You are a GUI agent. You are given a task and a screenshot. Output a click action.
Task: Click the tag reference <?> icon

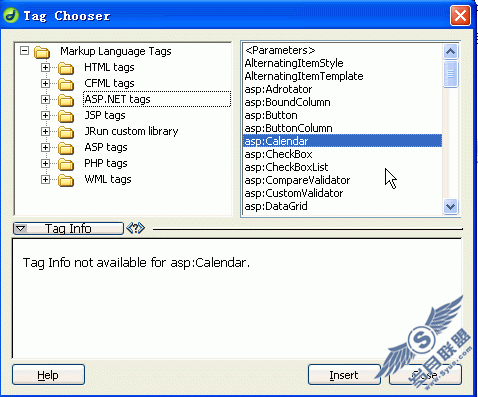tap(135, 228)
